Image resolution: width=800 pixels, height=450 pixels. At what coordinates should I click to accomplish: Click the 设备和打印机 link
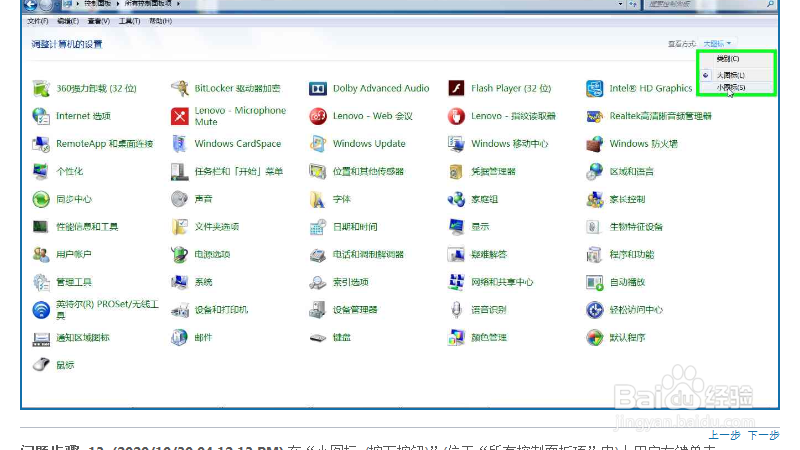(221, 310)
